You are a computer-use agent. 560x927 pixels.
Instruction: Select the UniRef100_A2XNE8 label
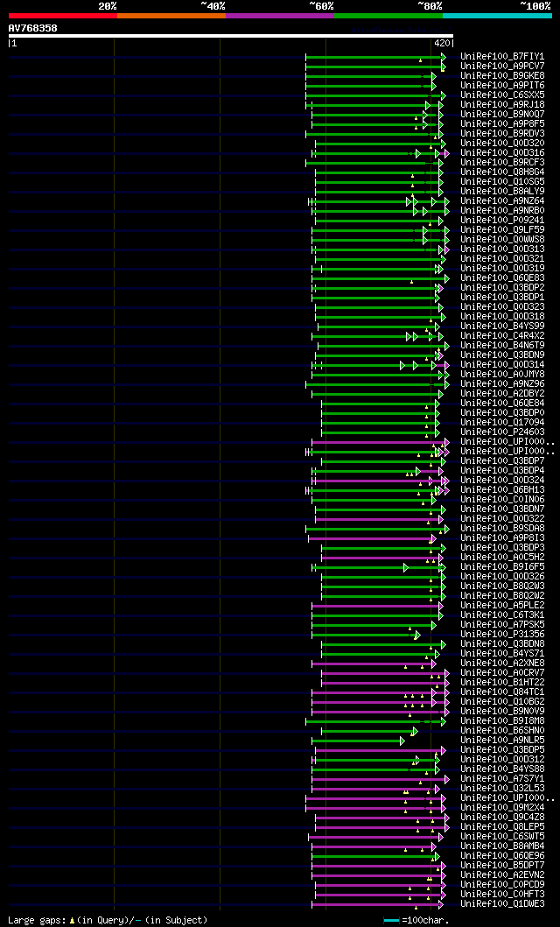(502, 664)
